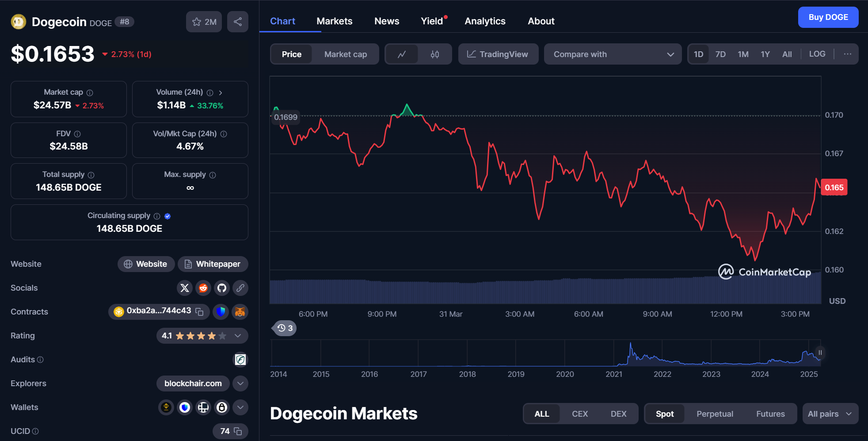
Task: Open Dogecoin's Reddit community
Action: [x=203, y=288]
